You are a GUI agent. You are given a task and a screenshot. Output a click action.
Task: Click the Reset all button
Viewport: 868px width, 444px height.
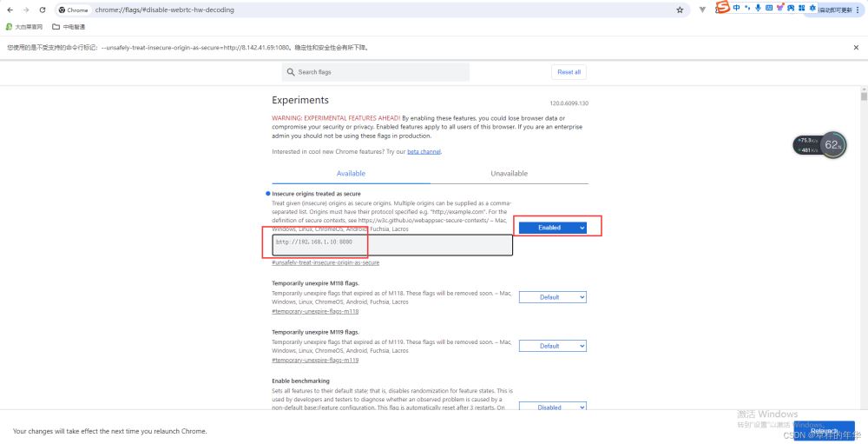point(569,72)
